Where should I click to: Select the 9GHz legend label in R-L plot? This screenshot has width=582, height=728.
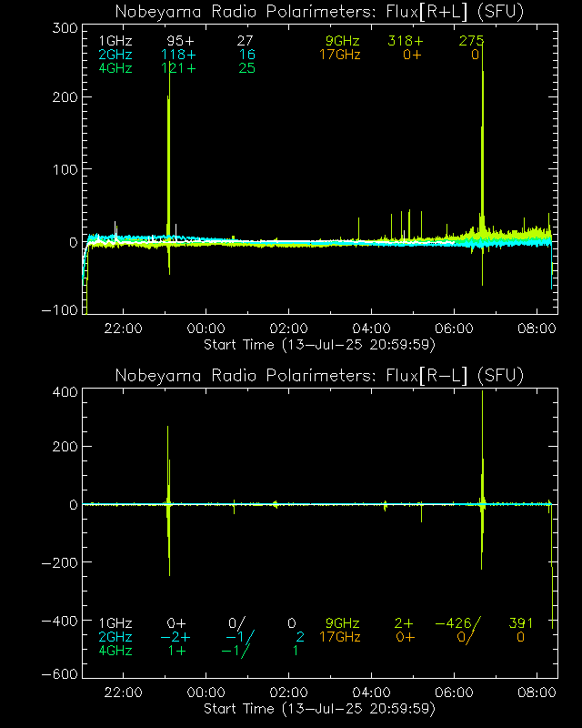click(343, 623)
